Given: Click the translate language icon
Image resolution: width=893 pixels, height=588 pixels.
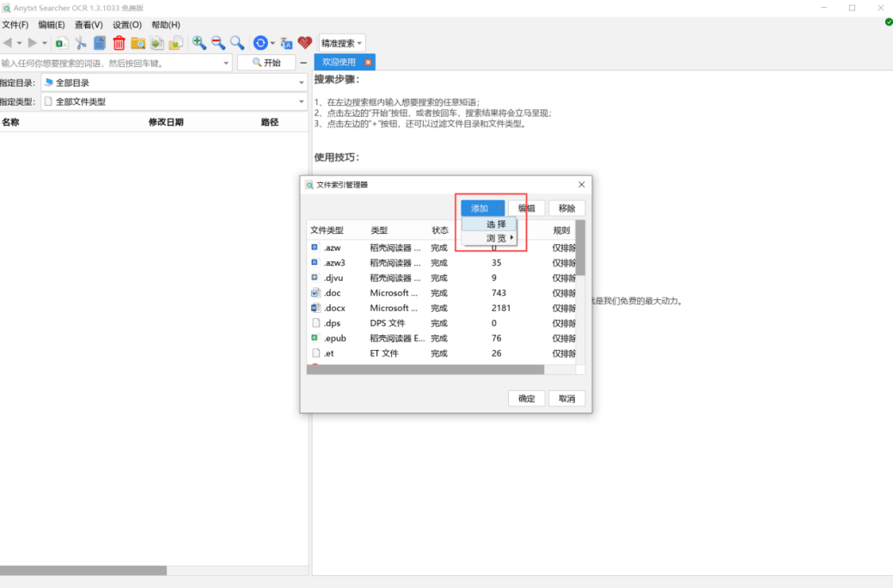Looking at the screenshot, I should 286,43.
